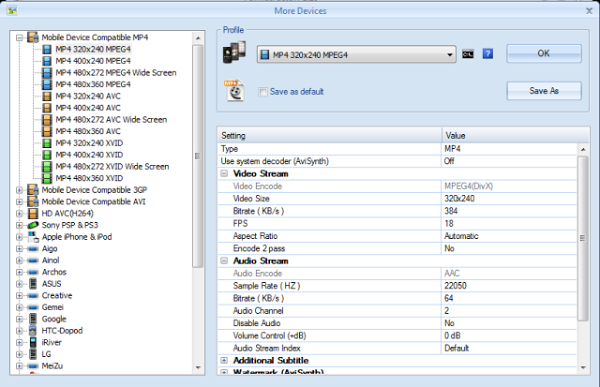
Task: Click the MP4 480x360 MPEG4 film icon
Action: point(47,85)
